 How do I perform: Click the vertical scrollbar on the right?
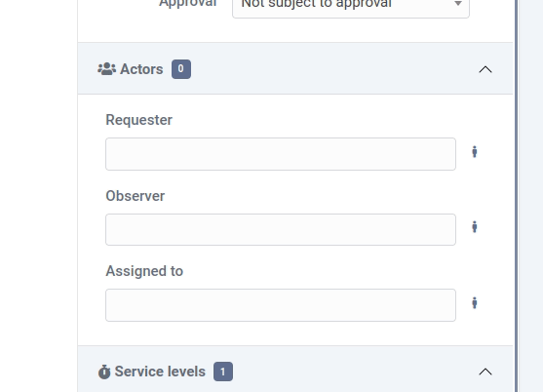[x=516, y=196]
